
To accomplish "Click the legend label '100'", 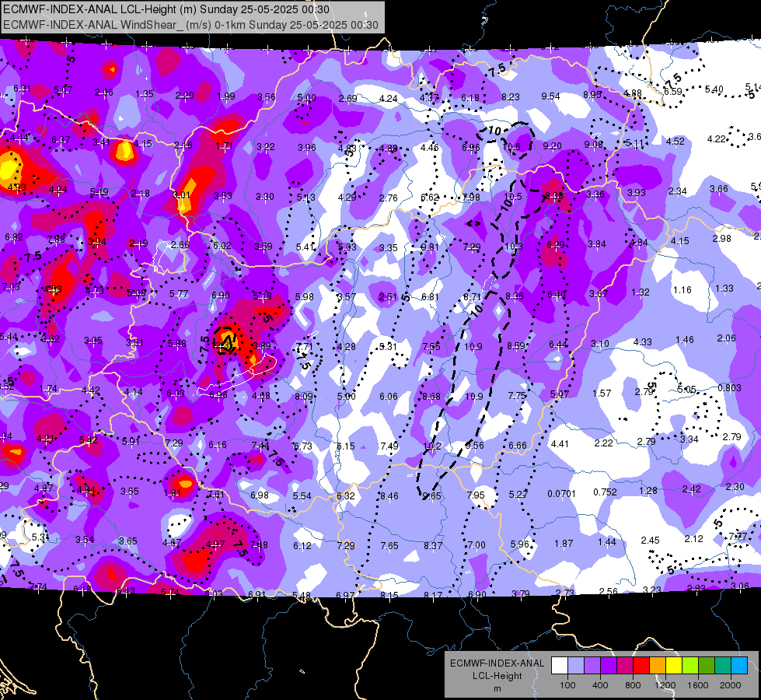I will (x=567, y=685).
